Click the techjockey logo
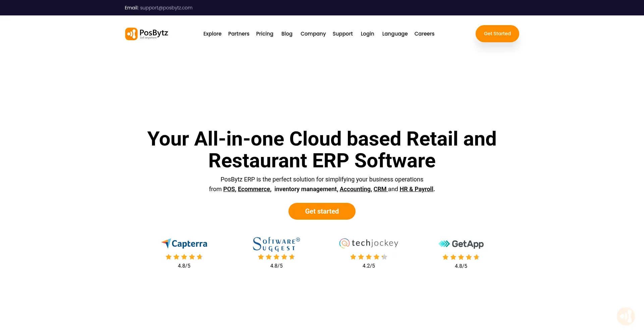The height and width of the screenshot is (333, 644). (x=369, y=243)
